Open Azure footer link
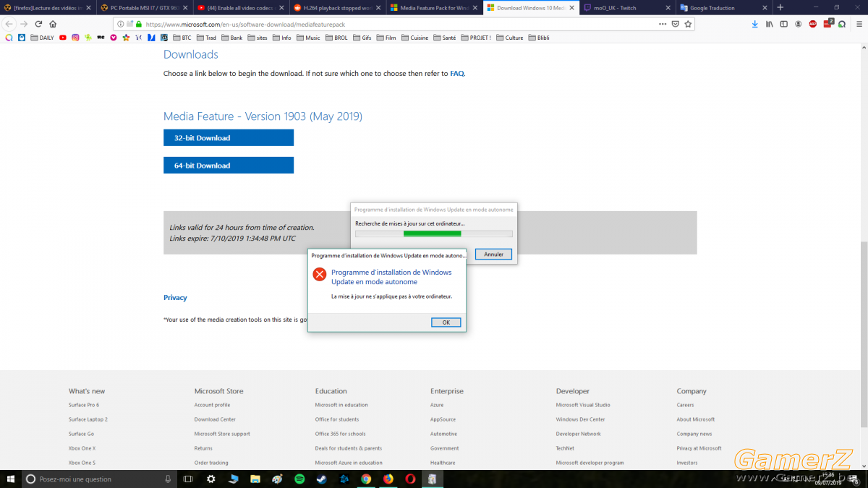Screen dimensions: 868x488 tap(437, 405)
